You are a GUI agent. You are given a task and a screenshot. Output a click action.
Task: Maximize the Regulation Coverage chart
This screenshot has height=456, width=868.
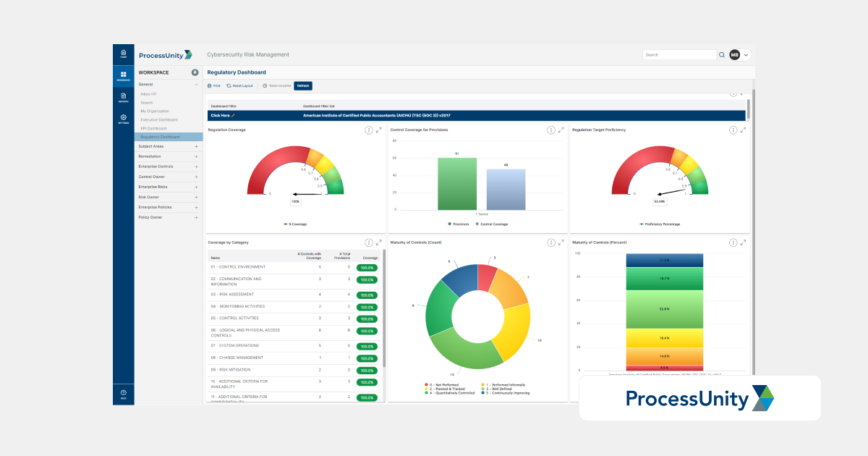(379, 130)
